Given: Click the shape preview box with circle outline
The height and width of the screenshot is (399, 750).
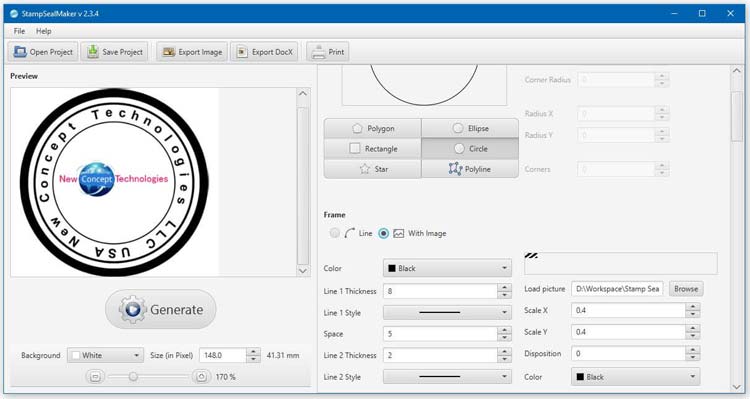Looking at the screenshot, I should pos(424,85).
